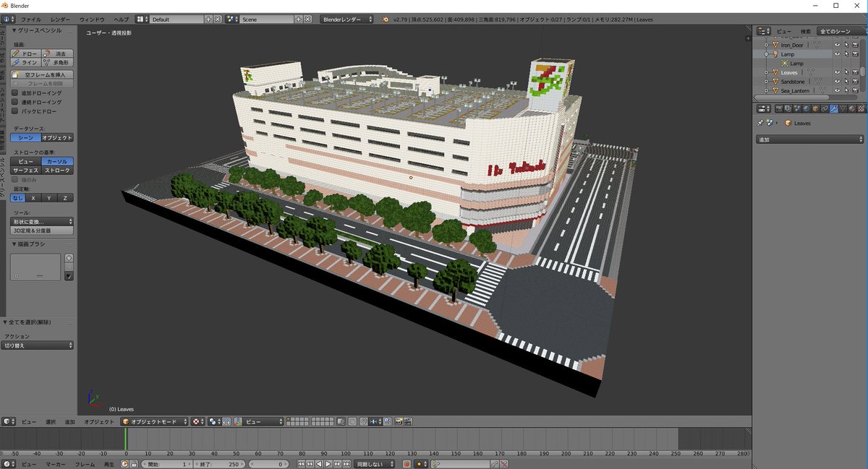Open the Render properties tab icon
This screenshot has height=469, width=868.
[x=779, y=108]
